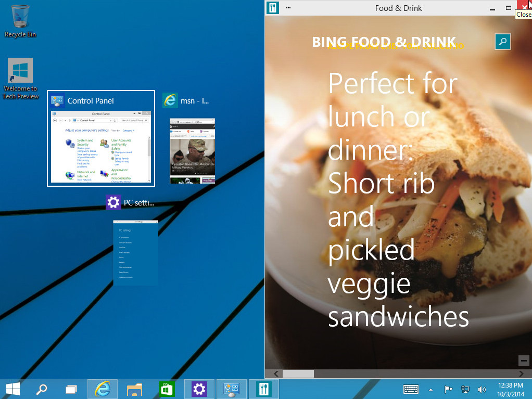Select the msn Internet Explorer thumbnail
The image size is (532, 399).
(x=193, y=151)
